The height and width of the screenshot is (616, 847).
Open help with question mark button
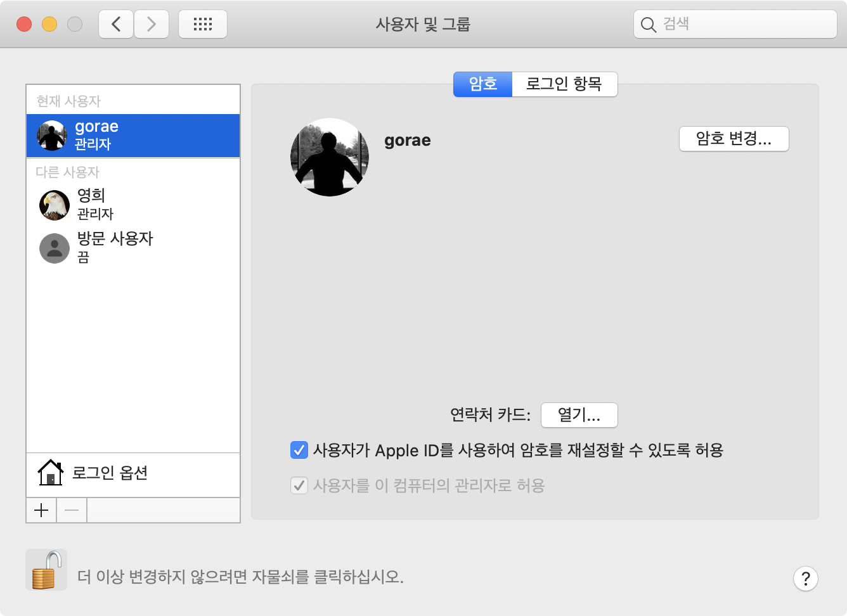[x=806, y=578]
